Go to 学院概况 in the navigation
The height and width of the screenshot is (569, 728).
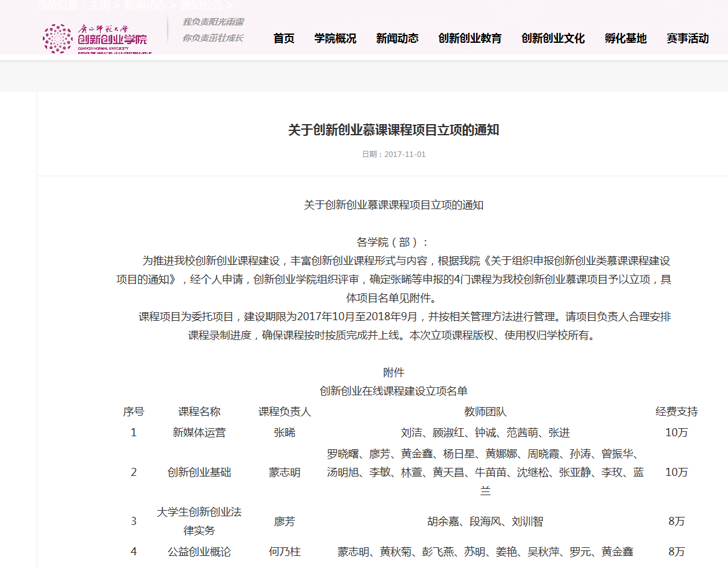tap(335, 38)
